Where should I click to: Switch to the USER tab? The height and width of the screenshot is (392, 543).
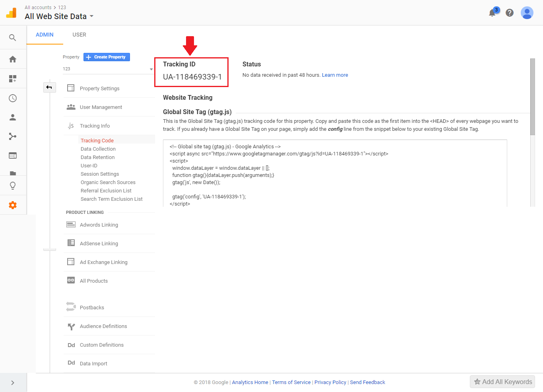point(79,35)
